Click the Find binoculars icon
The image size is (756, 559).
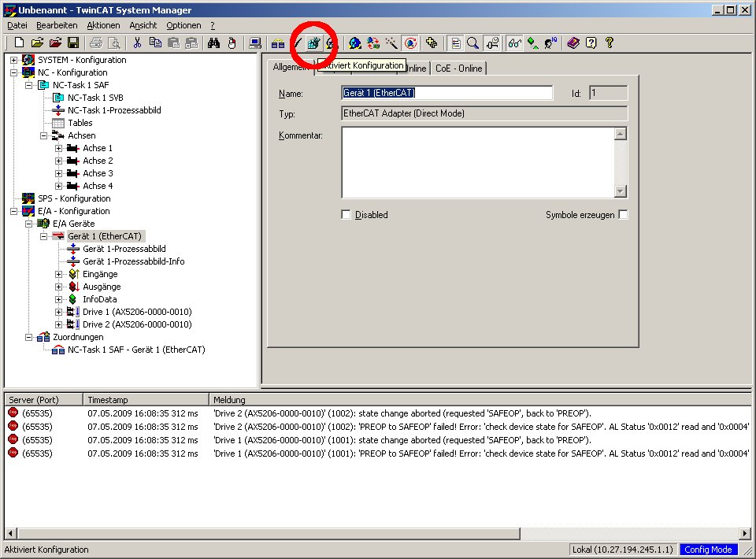click(213, 43)
